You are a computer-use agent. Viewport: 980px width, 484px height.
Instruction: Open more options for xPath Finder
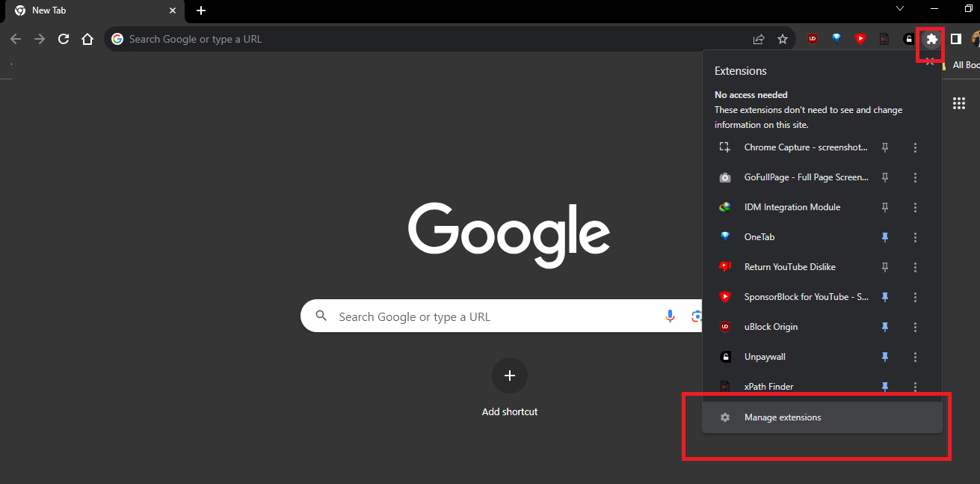tap(915, 387)
